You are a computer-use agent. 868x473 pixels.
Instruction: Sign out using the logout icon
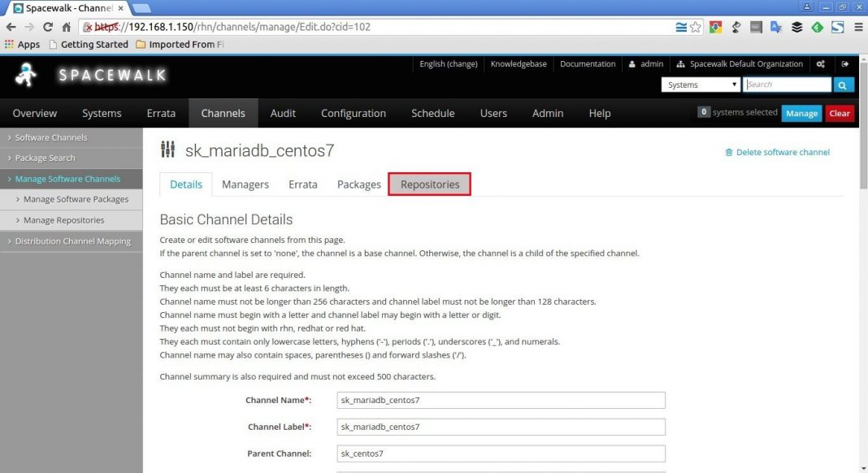pos(845,63)
